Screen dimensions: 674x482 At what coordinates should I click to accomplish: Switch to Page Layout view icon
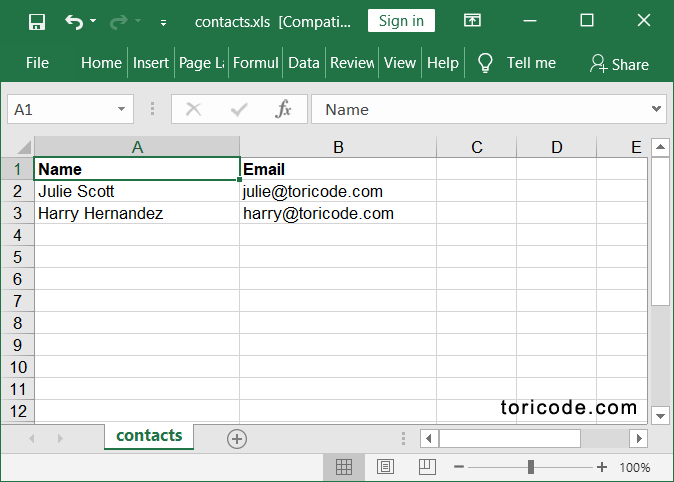385,467
